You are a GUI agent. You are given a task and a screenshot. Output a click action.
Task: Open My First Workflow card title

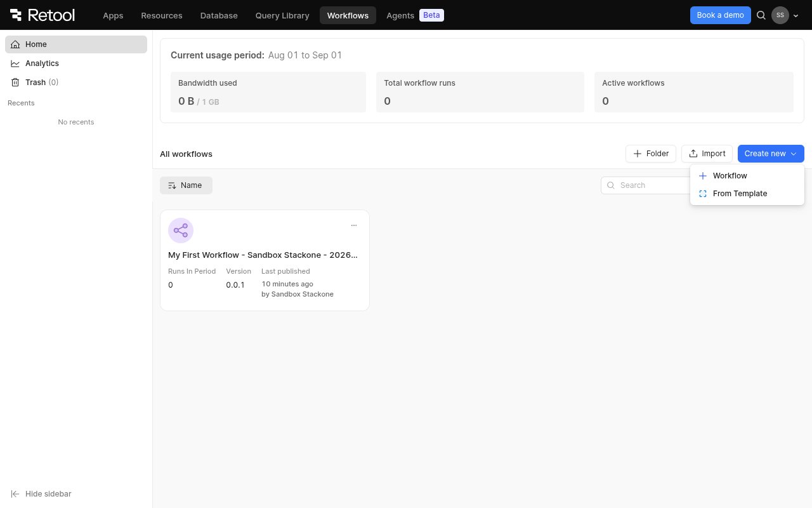click(263, 255)
